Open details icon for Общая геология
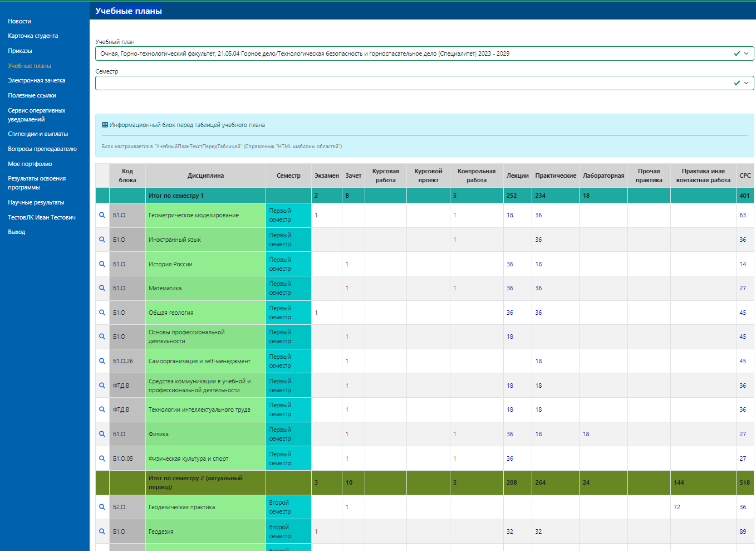 pyautogui.click(x=102, y=313)
